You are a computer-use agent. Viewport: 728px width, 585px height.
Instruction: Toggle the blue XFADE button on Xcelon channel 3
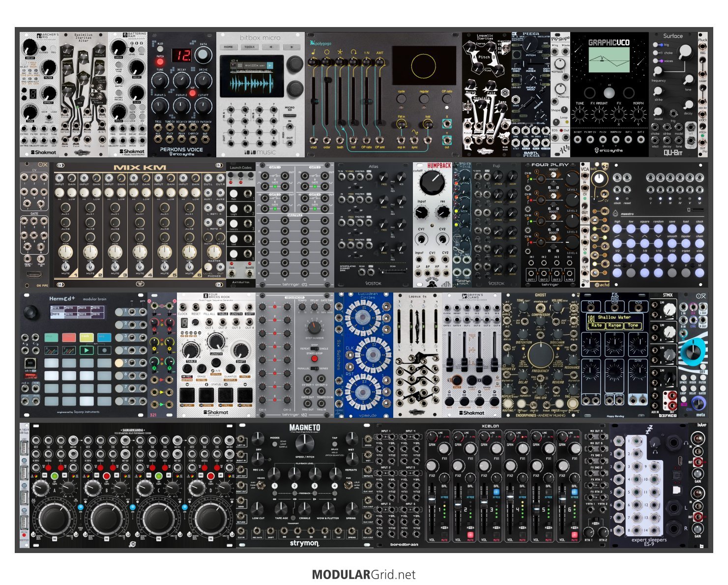point(496,492)
